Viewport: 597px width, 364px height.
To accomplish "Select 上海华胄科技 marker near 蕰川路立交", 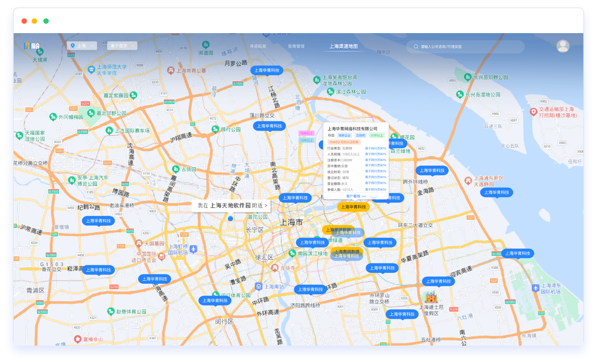I will click(x=270, y=126).
